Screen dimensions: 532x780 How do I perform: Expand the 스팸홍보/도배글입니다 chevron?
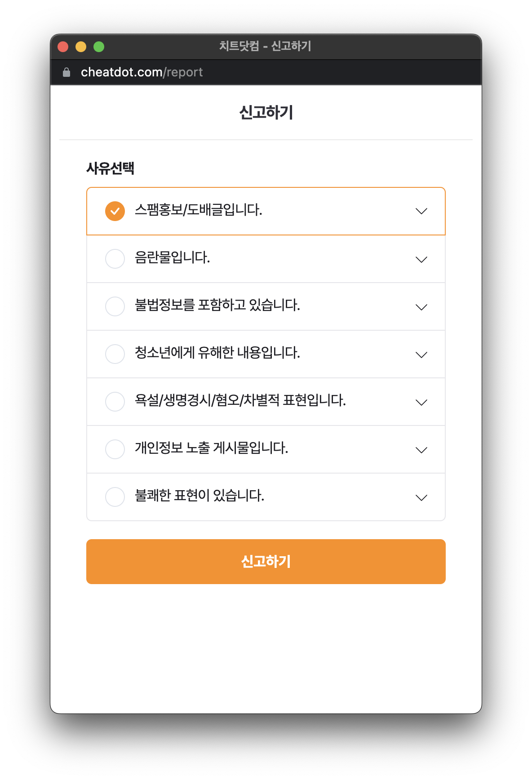click(421, 211)
